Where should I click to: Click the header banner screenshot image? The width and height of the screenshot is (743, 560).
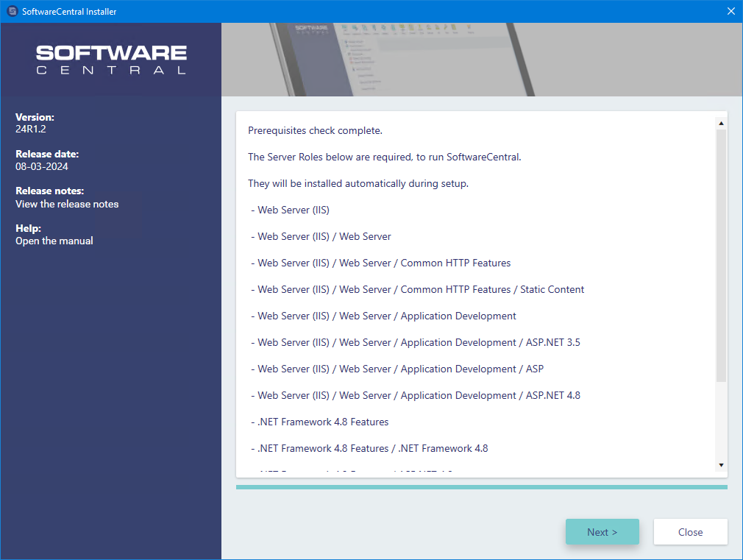pyautogui.click(x=481, y=60)
